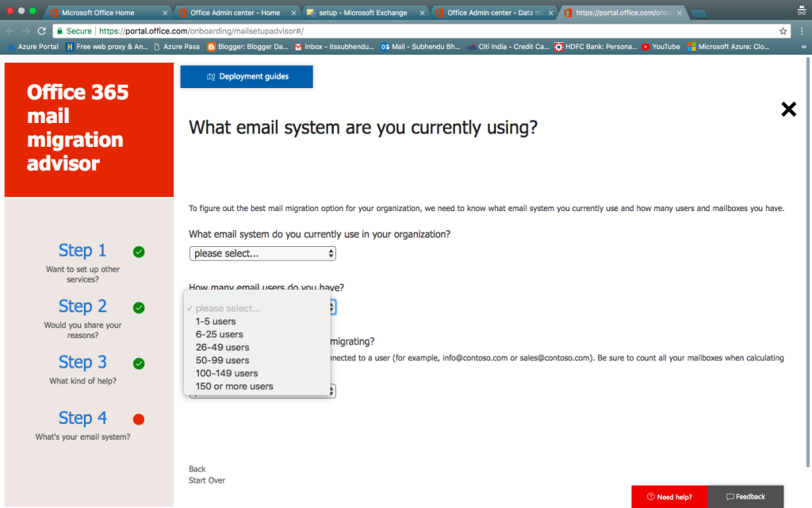Click the address bar URL
This screenshot has width=812, height=508.
coord(201,31)
